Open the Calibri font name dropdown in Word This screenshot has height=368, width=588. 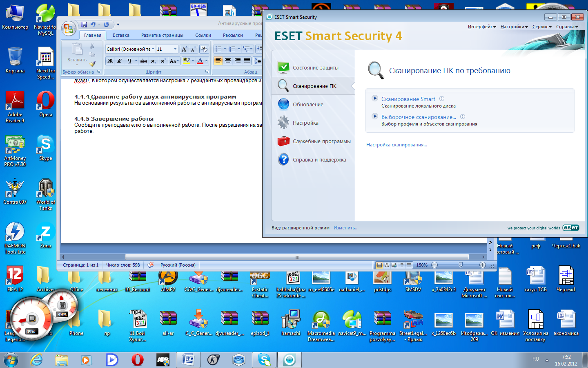point(153,49)
